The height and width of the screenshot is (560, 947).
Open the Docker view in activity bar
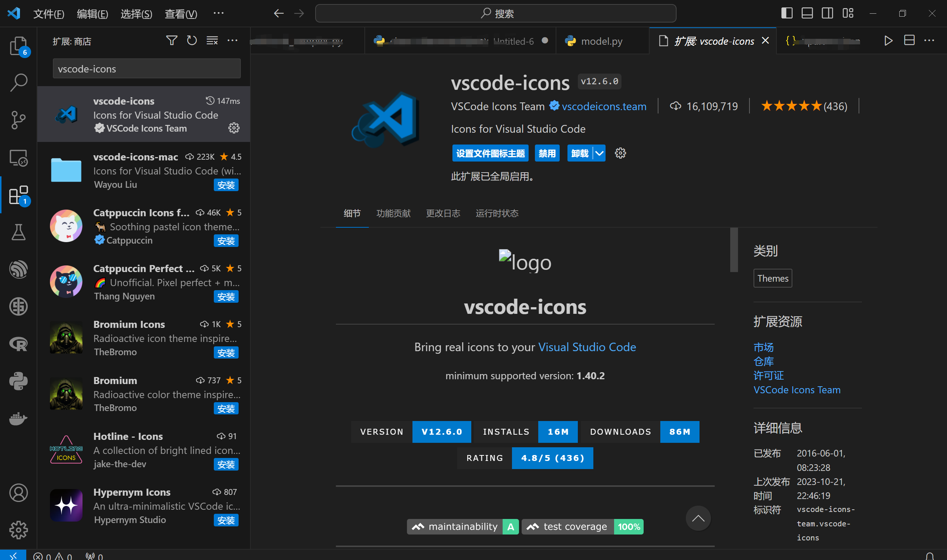point(18,418)
